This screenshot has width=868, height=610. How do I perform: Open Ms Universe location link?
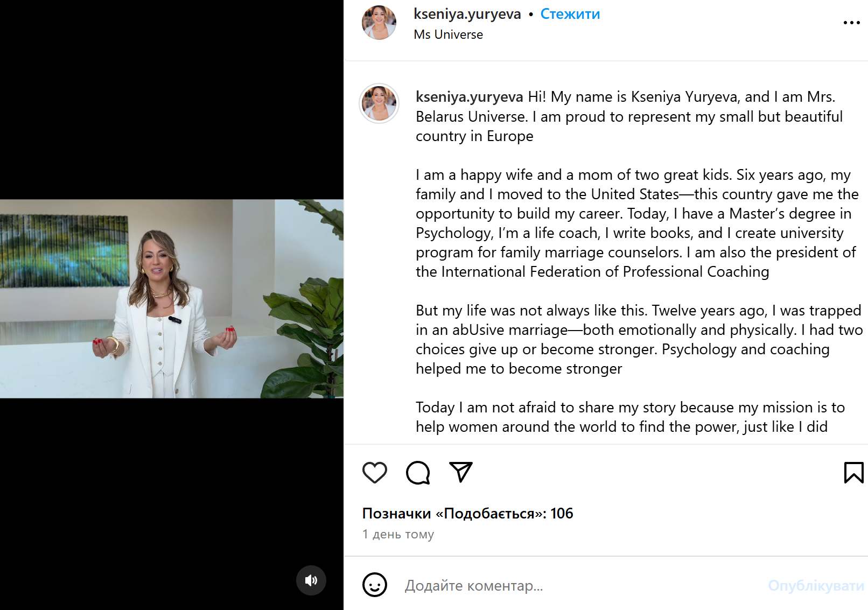click(x=448, y=34)
